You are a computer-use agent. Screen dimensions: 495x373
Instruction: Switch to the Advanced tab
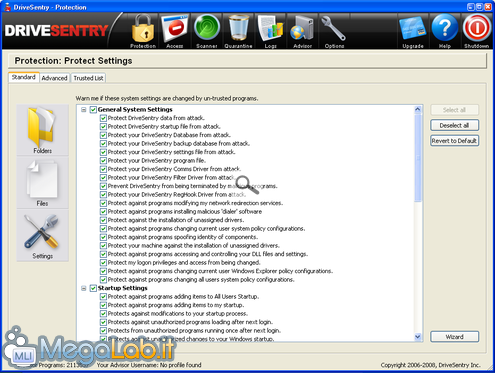tap(54, 78)
